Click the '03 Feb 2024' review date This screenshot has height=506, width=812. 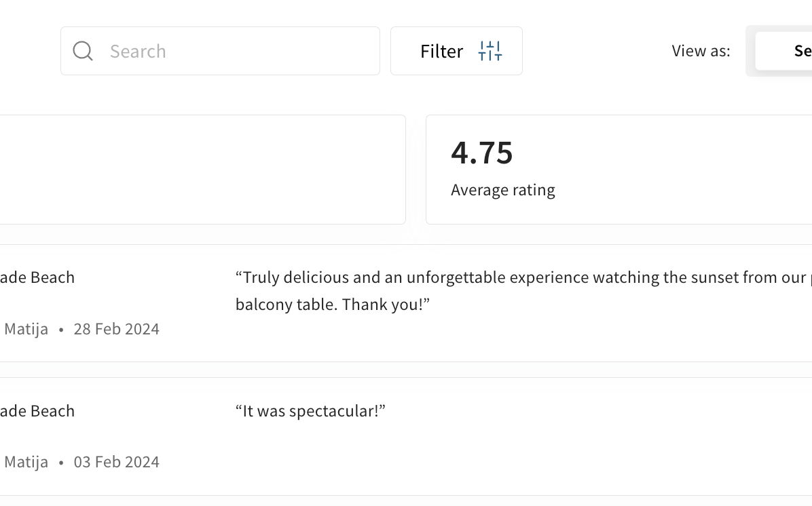click(117, 462)
